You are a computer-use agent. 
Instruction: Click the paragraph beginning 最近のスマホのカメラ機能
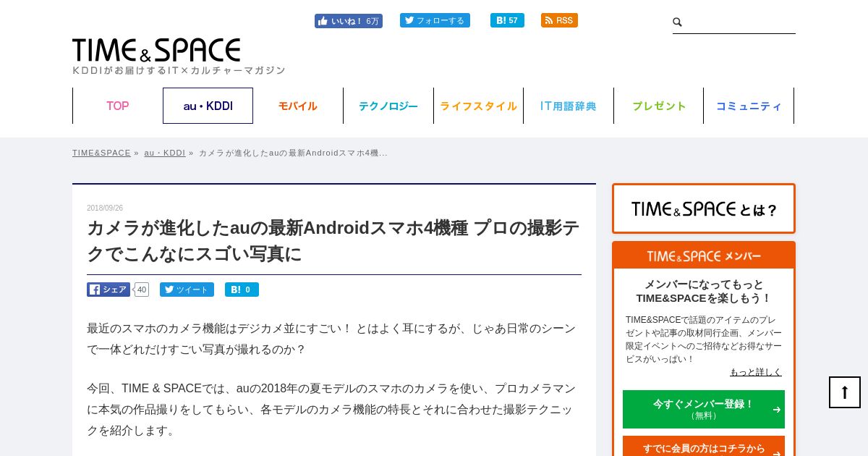coord(333,339)
